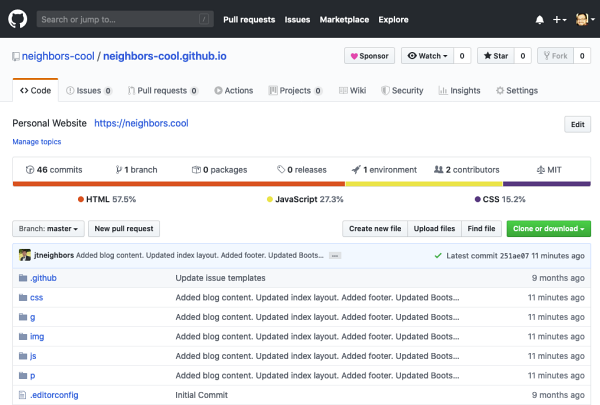Open jtneighbors author link in commit bar
This screenshot has height=405, width=600.
pyautogui.click(x=54, y=255)
